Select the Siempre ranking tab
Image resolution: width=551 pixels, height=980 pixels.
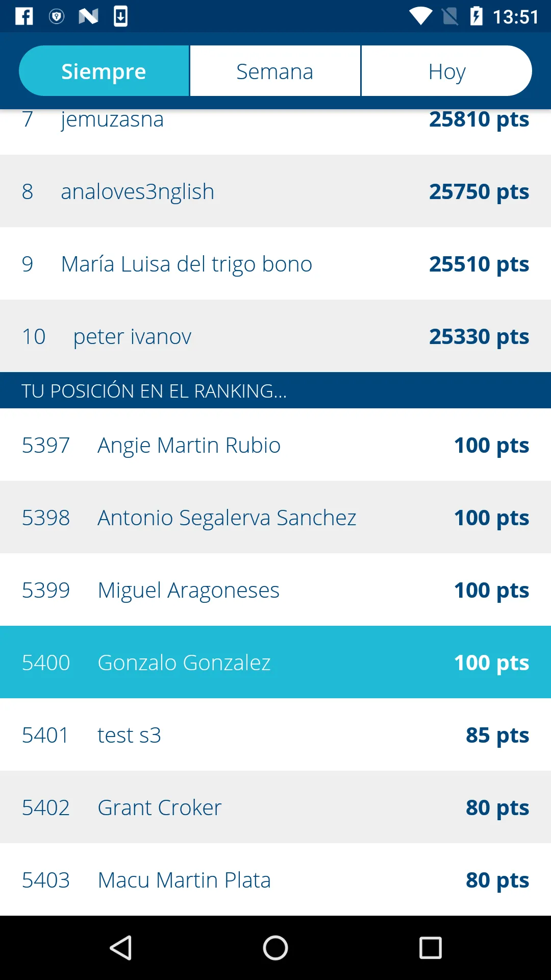pos(104,71)
